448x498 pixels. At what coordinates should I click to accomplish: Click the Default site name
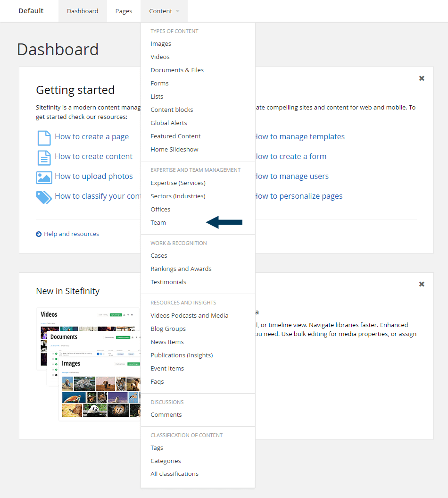[31, 11]
